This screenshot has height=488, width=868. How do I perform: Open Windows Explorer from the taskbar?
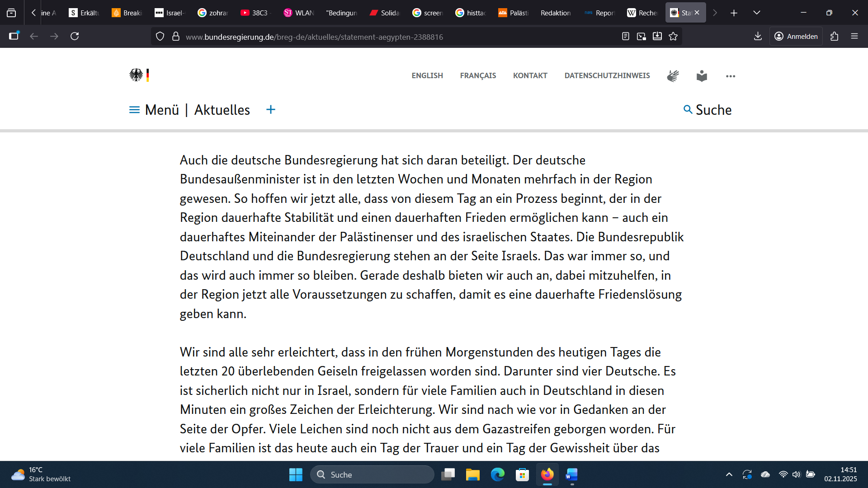pos(473,475)
